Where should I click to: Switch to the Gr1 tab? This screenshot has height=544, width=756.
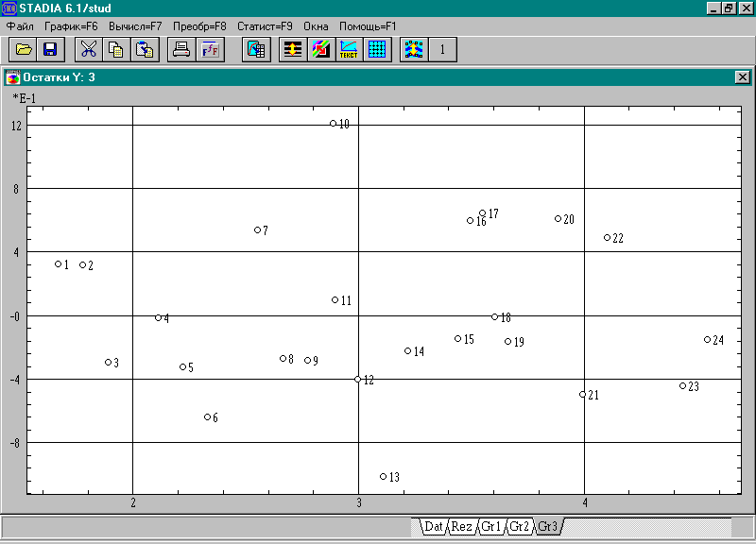490,526
